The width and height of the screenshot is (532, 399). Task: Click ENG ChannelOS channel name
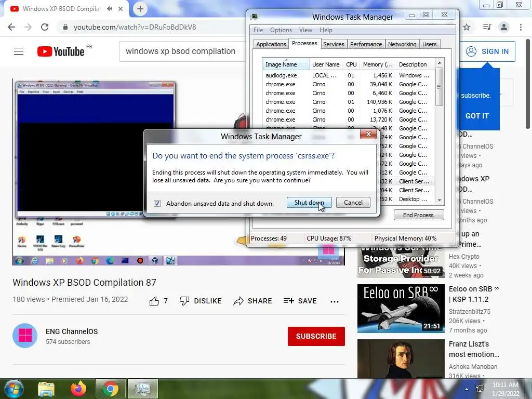(72, 331)
